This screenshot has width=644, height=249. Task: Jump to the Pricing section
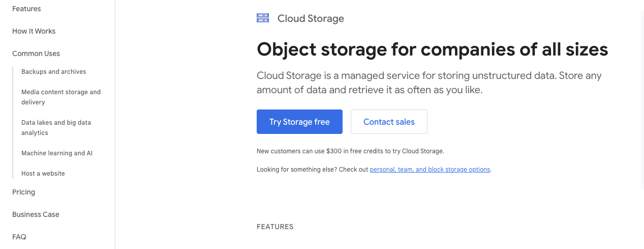(24, 192)
